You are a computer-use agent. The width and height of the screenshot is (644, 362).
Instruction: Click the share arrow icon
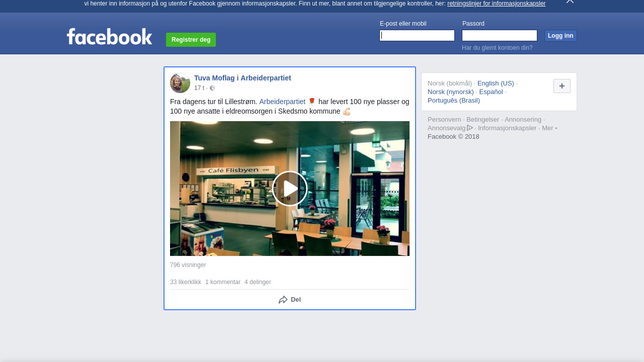(283, 300)
